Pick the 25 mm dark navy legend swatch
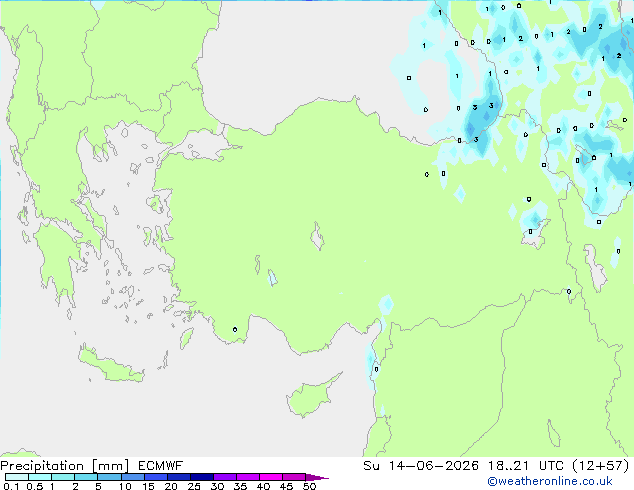Image resolution: width=634 pixels, height=490 pixels. click(x=202, y=477)
